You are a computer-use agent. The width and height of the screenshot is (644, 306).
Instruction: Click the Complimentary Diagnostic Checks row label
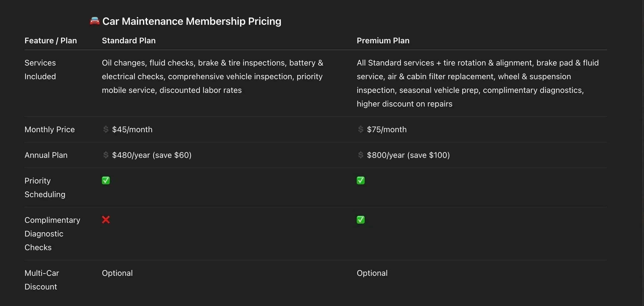pos(52,234)
